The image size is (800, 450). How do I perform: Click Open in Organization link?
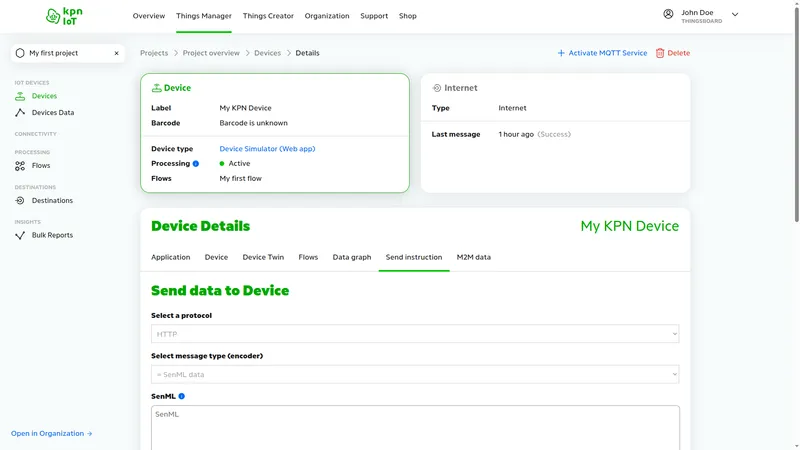click(47, 434)
